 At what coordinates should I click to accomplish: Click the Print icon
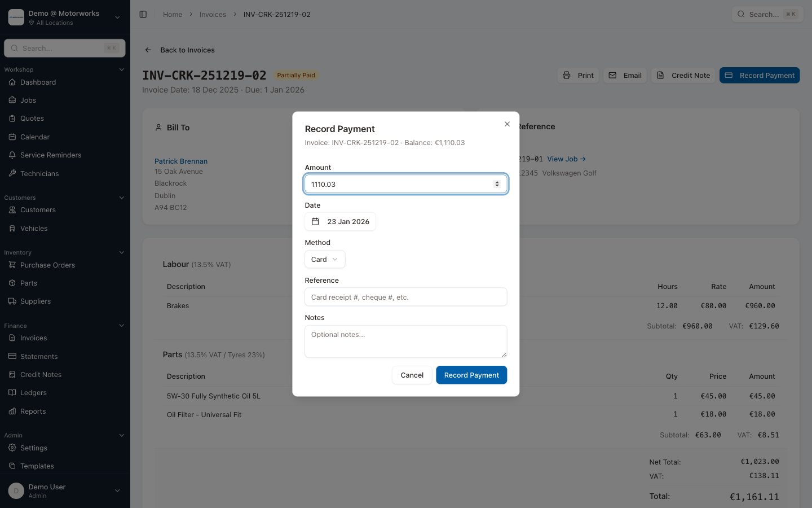pyautogui.click(x=567, y=75)
